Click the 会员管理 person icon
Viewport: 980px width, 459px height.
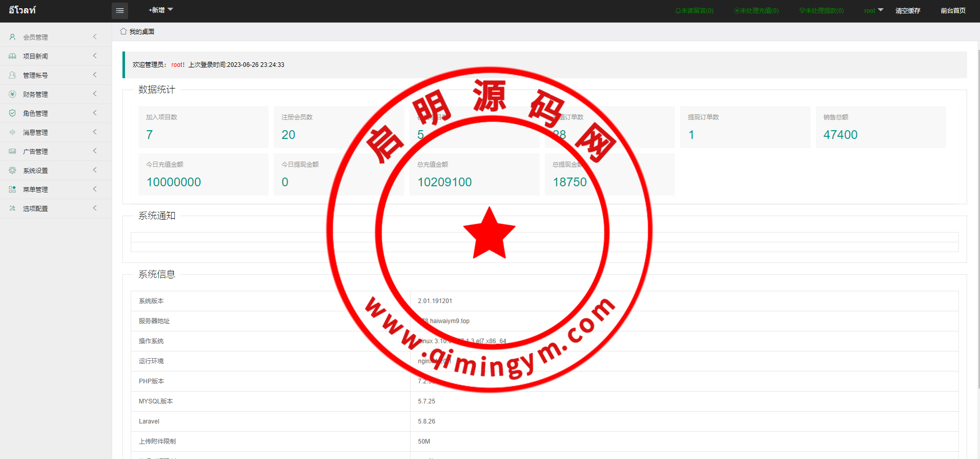point(12,37)
